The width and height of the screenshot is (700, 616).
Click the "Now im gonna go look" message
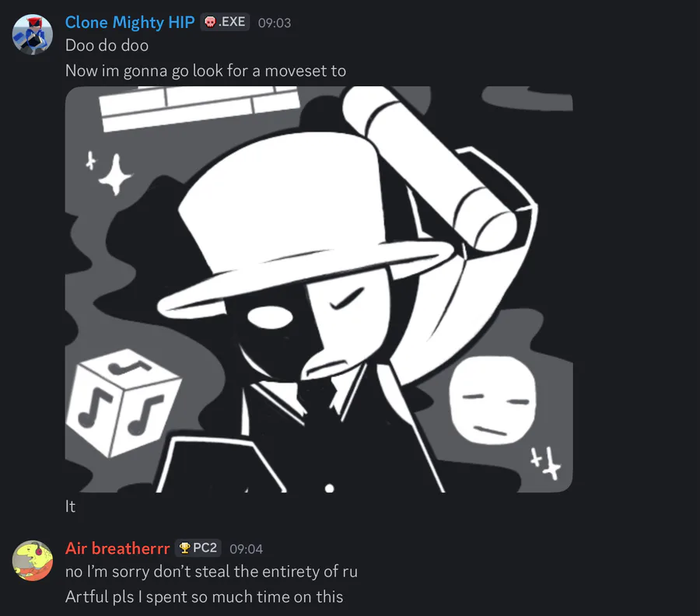coord(205,71)
